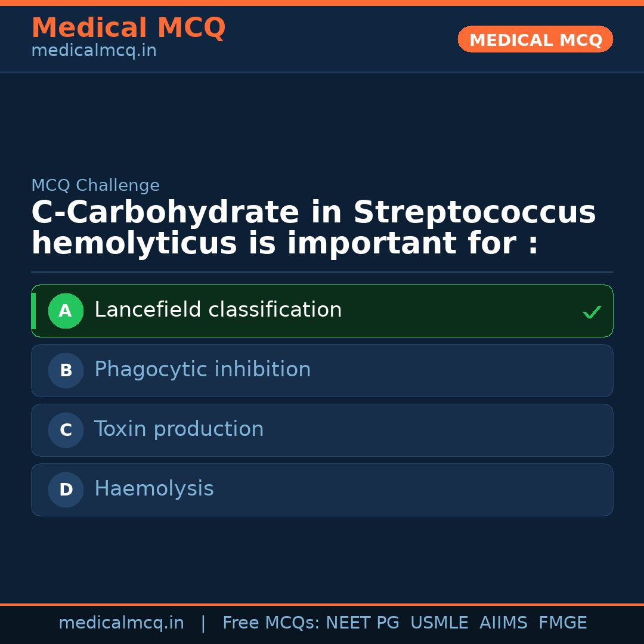Click the D option circle
644x644 pixels.
coord(66,490)
